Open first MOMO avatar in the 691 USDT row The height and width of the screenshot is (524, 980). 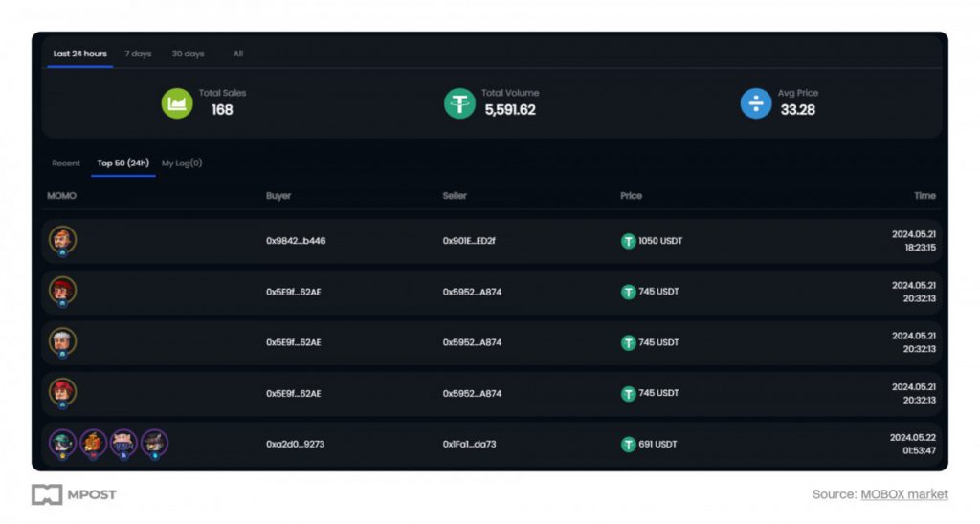coord(62,444)
